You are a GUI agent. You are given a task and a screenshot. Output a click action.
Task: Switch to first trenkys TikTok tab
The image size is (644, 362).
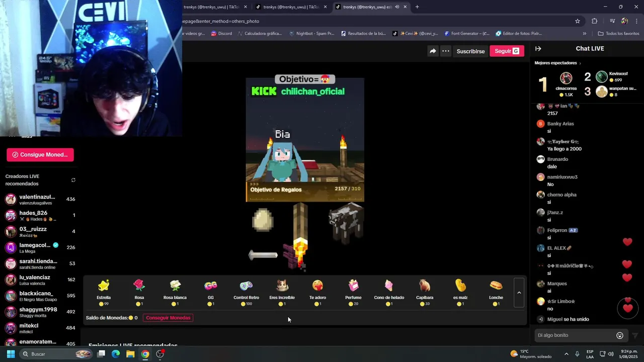(x=211, y=7)
